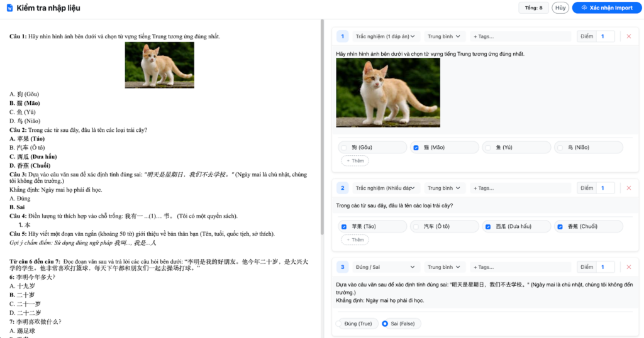Remove question 2 using red X icon
Image resolution: width=644 pixels, height=338 pixels.
pos(628,188)
